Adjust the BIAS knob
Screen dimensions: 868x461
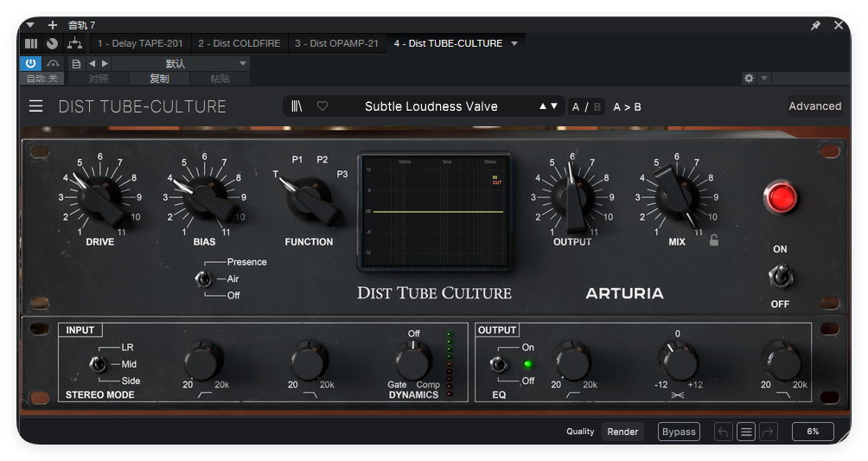[x=205, y=197]
